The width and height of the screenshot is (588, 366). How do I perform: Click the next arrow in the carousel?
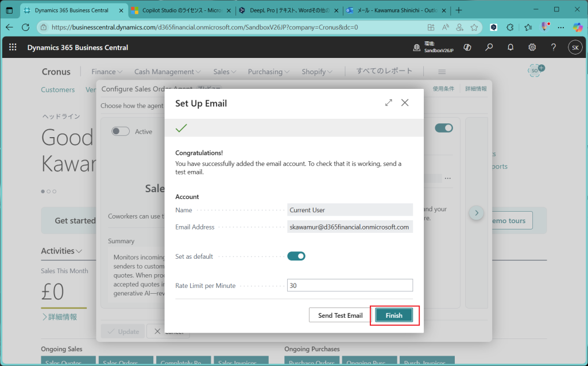(477, 213)
